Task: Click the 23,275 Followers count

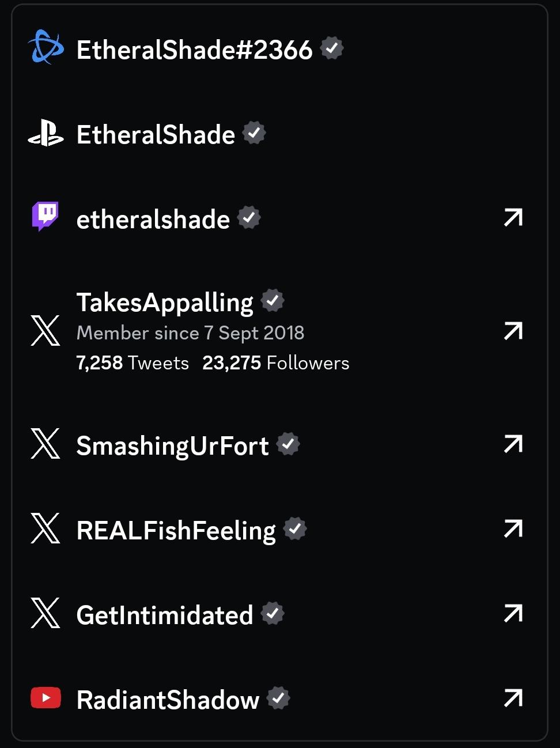Action: tap(275, 363)
